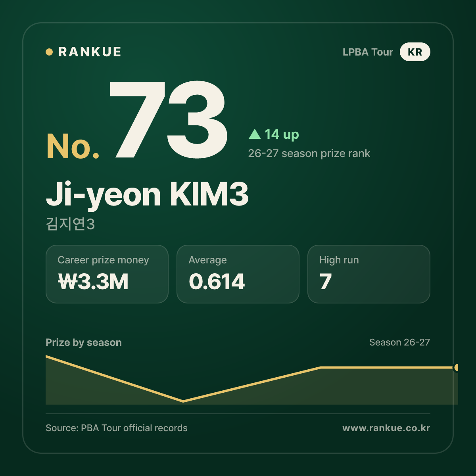The width and height of the screenshot is (476, 476).
Task: Click the yellow "No." text
Action: point(73,146)
